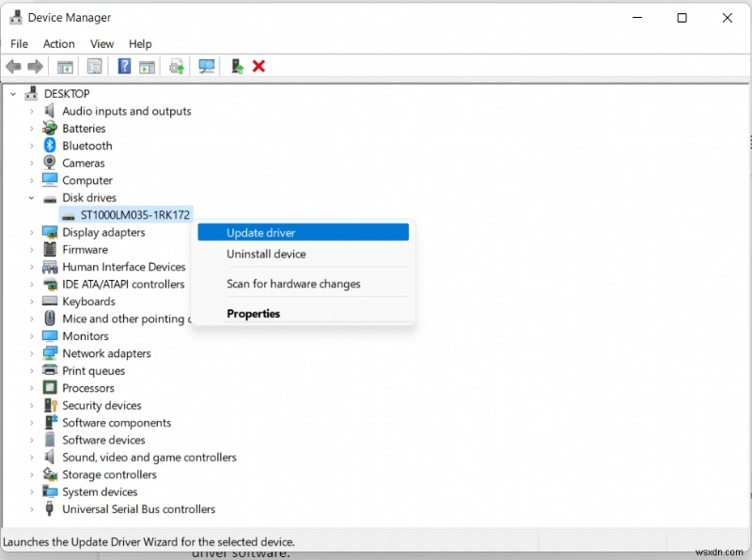Choose Uninstall device from the context menu
The image size is (752, 560).
click(x=265, y=254)
